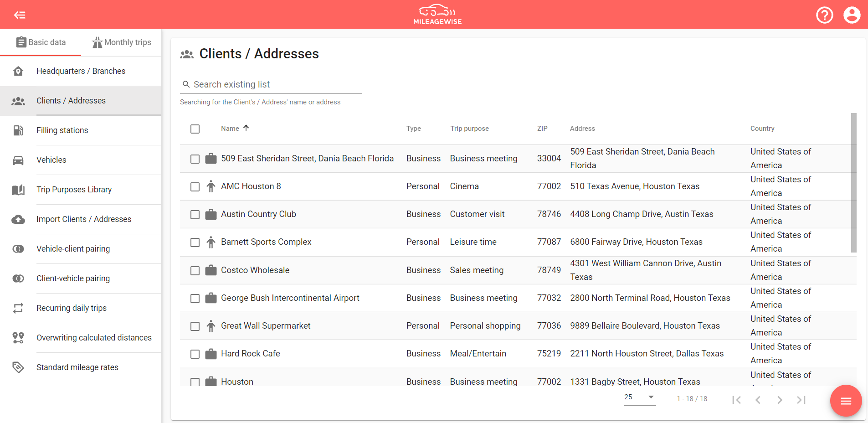Open the help question mark icon
The height and width of the screenshot is (423, 868).
(824, 15)
